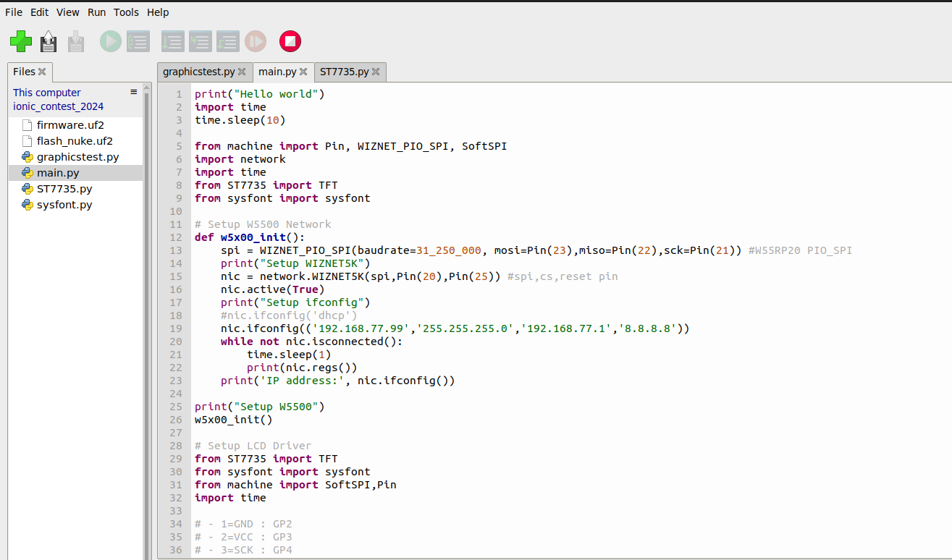Close the ST7735.py editor tab

(x=376, y=72)
